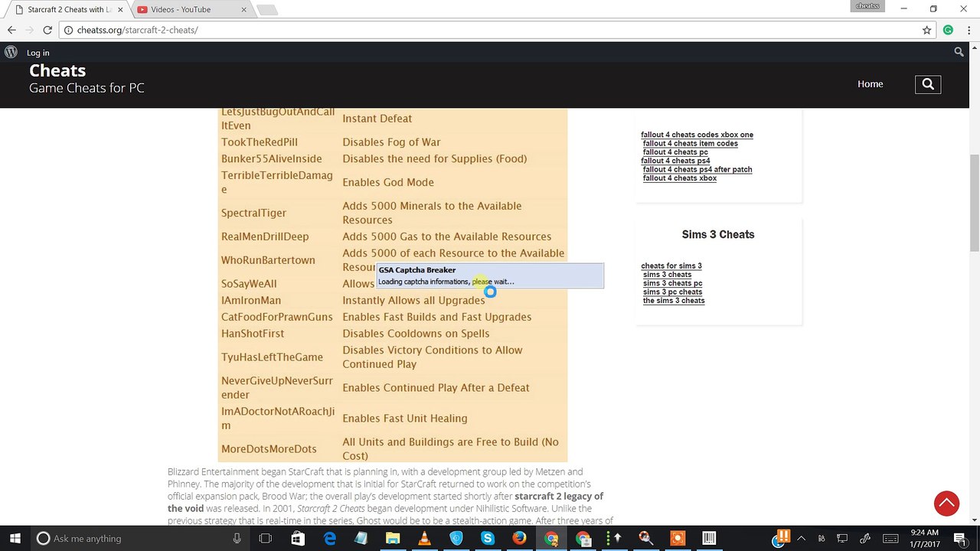Open 'fallout 4 cheats xbox' link
980x551 pixels.
tap(680, 178)
